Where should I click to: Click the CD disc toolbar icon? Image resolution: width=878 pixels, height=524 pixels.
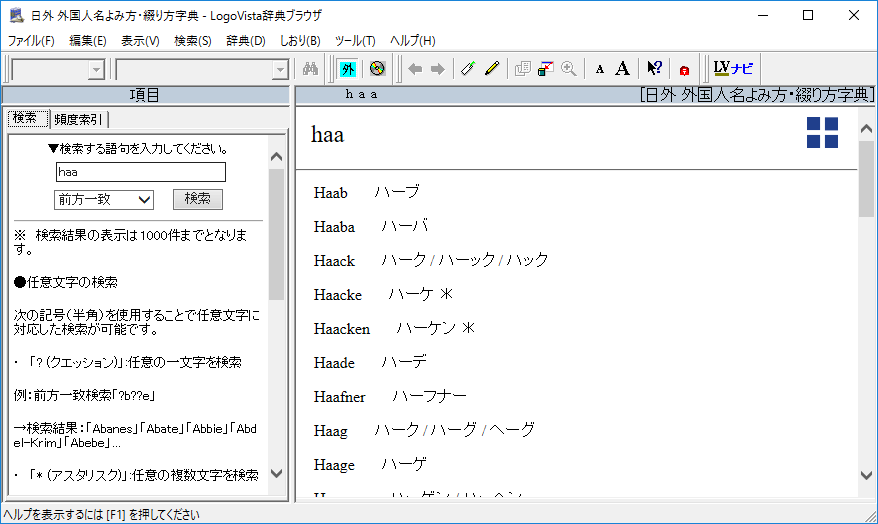pos(377,69)
